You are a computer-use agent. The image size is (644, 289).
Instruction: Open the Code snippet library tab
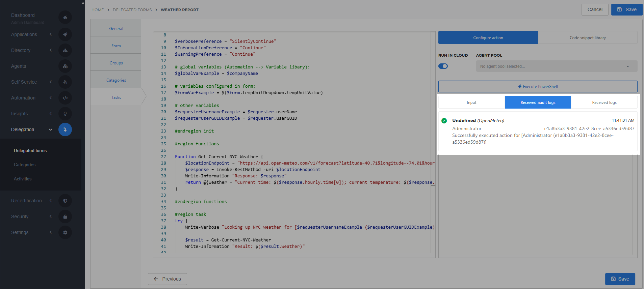(587, 38)
